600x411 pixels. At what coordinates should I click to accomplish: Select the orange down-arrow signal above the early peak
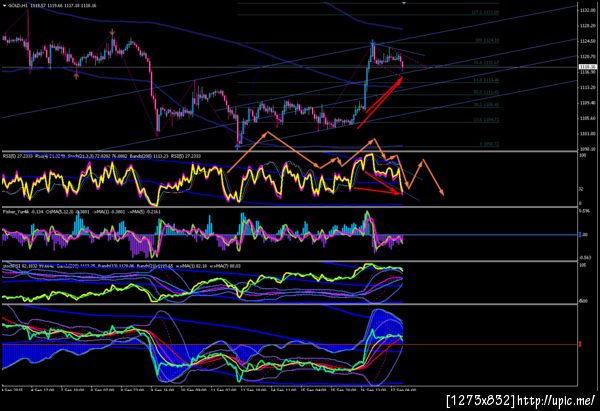click(x=112, y=32)
